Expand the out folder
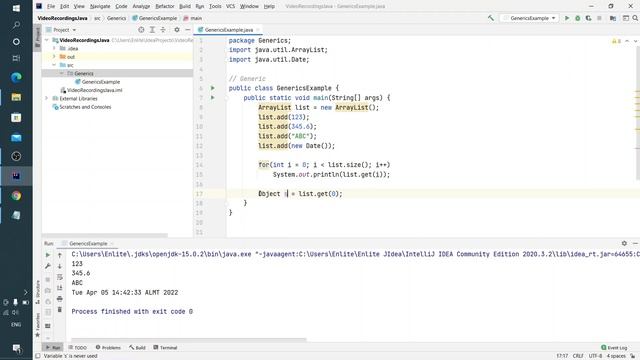The width and height of the screenshot is (640, 360). pyautogui.click(x=54, y=57)
